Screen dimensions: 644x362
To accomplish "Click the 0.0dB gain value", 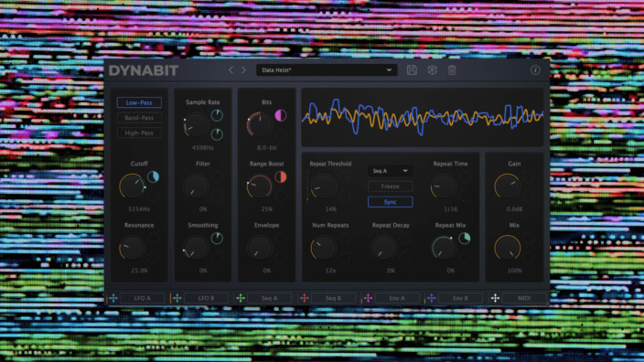I will (x=514, y=209).
